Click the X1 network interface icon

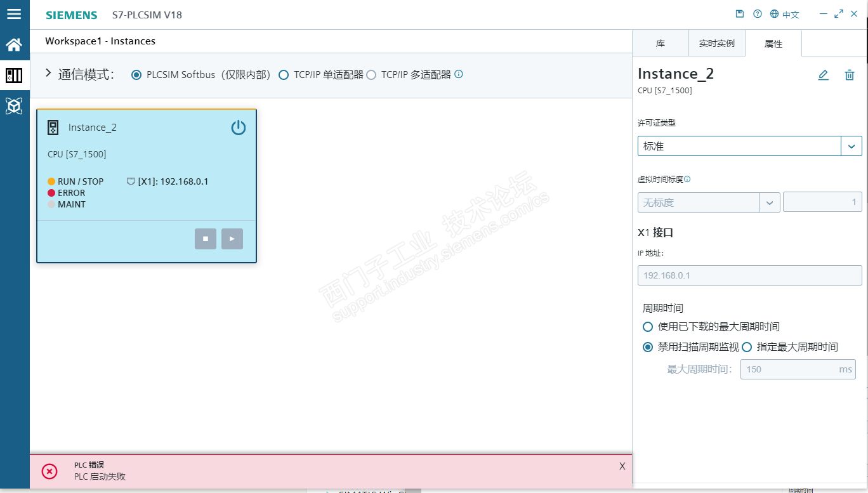point(131,181)
